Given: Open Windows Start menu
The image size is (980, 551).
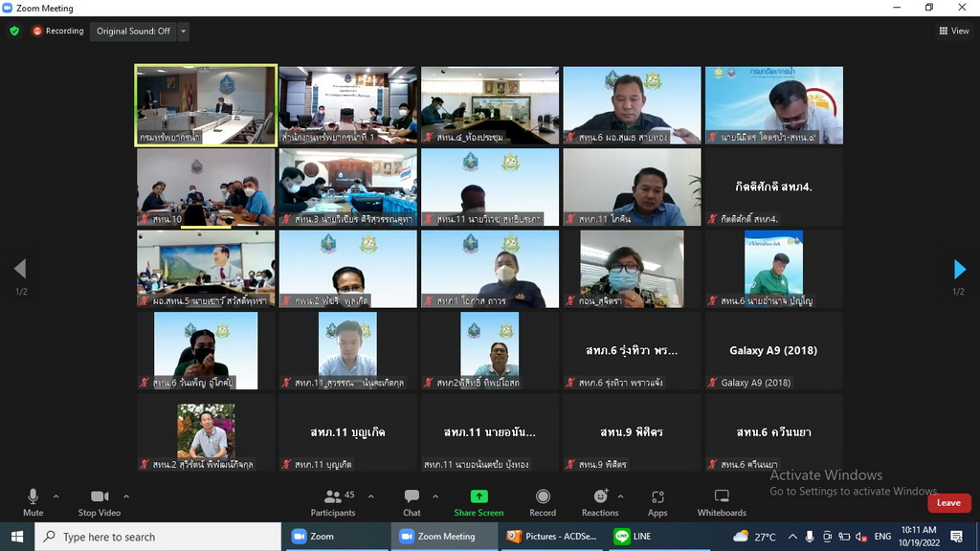Looking at the screenshot, I should click(17, 537).
